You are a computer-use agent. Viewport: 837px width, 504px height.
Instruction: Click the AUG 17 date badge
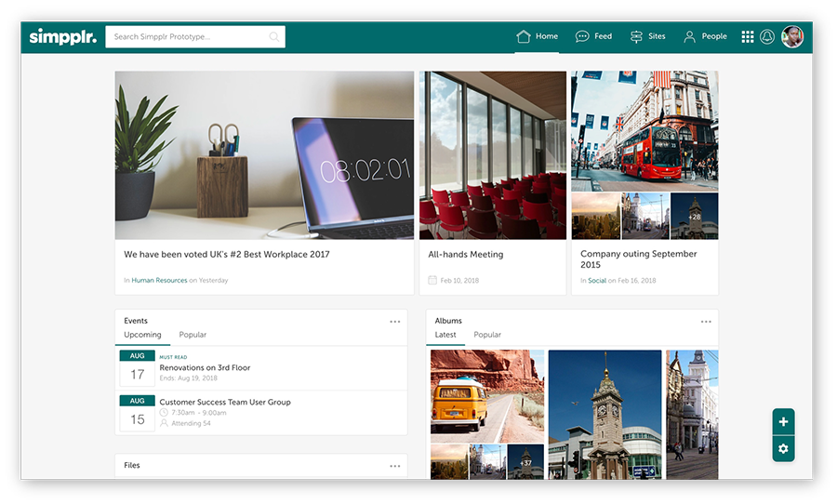tap(138, 368)
